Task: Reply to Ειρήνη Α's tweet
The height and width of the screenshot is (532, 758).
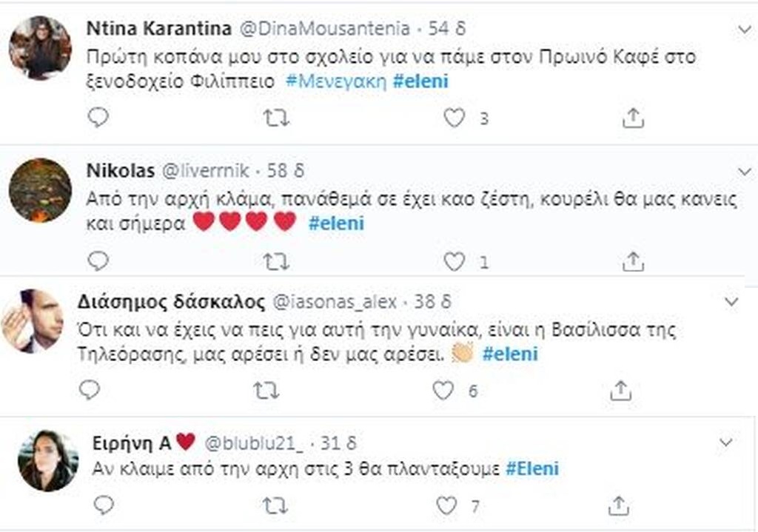Action: point(104,505)
